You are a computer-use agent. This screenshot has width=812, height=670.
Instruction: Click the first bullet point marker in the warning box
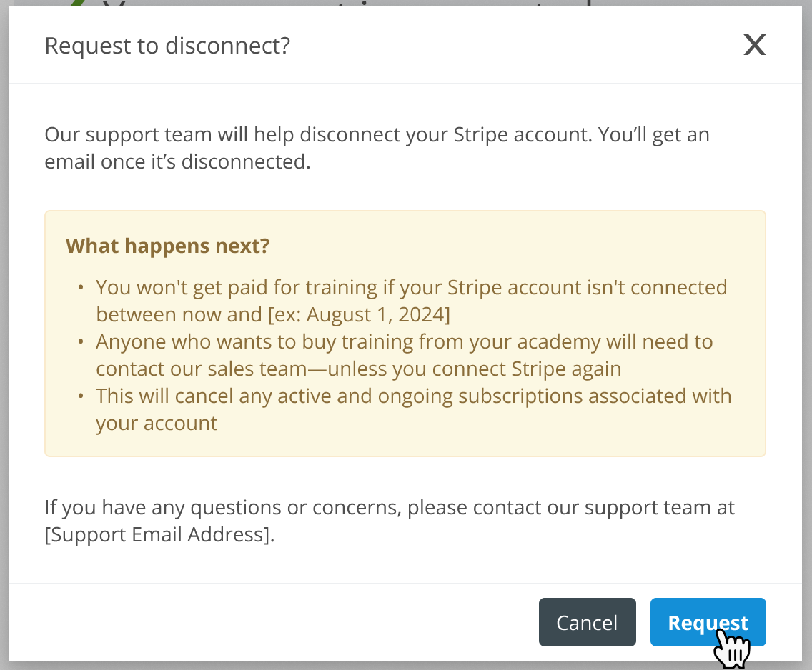pos(81,288)
